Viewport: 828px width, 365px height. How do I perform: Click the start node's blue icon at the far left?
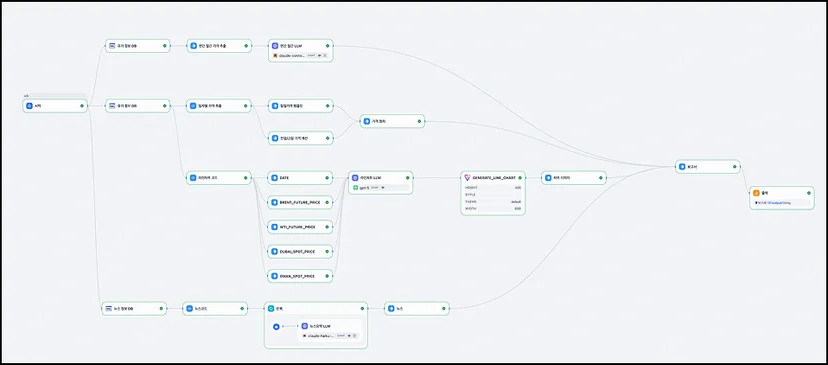[x=30, y=106]
